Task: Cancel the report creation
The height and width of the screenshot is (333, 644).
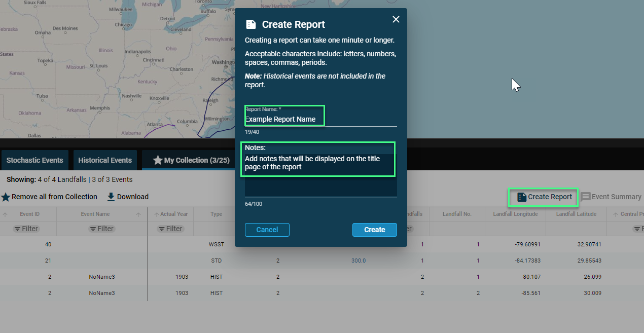Action: click(x=267, y=230)
